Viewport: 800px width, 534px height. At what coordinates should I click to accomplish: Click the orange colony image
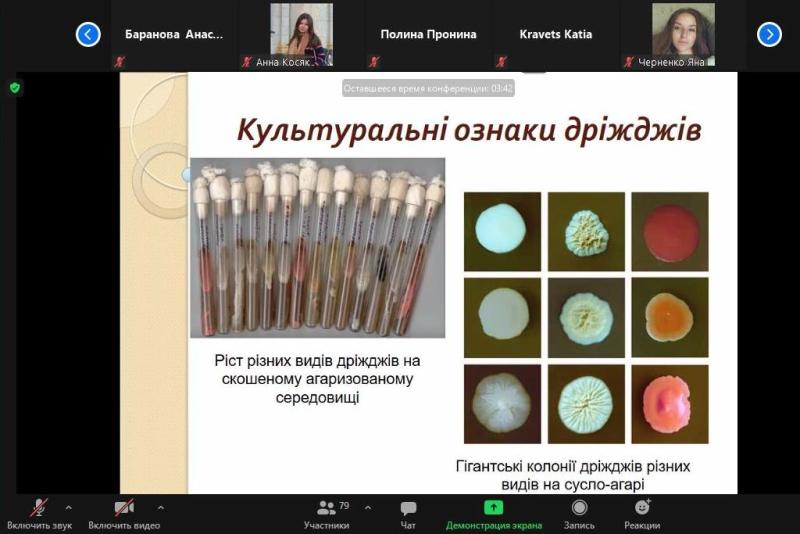pyautogui.click(x=670, y=317)
